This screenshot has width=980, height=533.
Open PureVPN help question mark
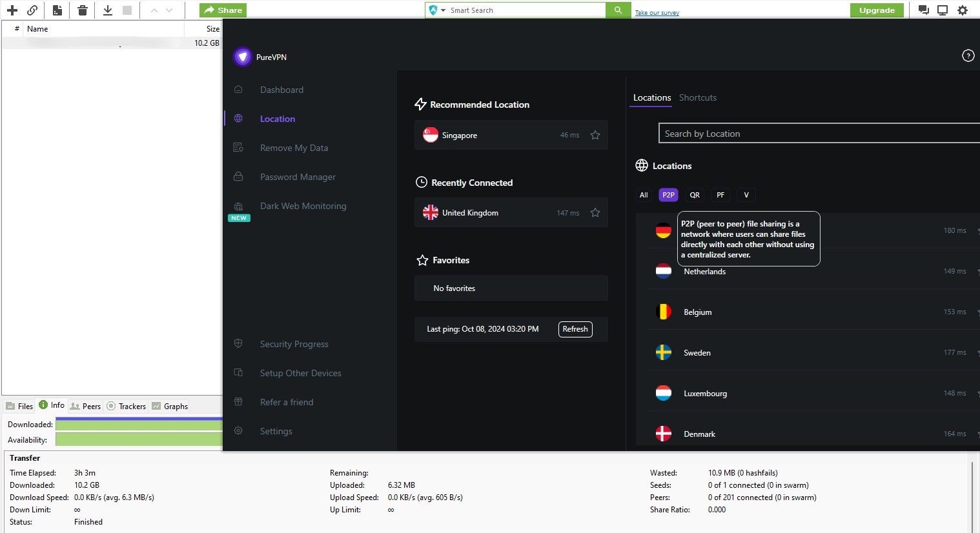968,55
